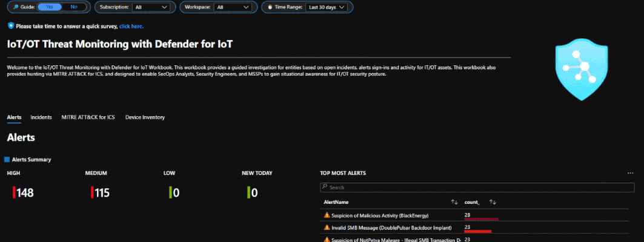The height and width of the screenshot is (242, 644).
Task: Click the Alerts Summary label
Action: point(32,160)
